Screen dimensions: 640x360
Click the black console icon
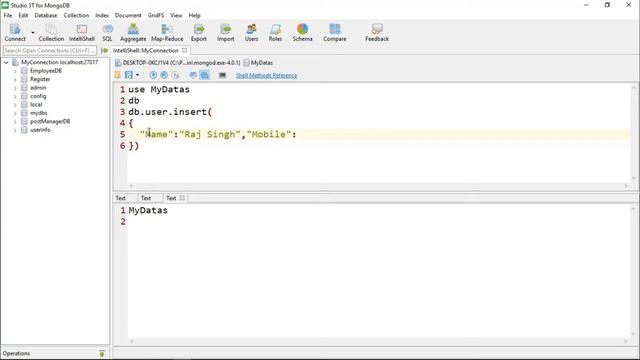222,75
